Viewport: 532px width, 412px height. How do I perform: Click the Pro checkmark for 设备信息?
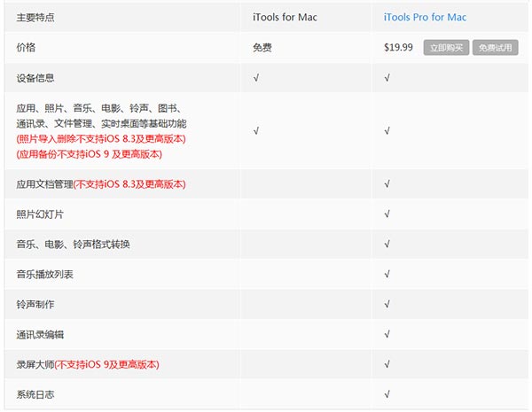pos(387,78)
